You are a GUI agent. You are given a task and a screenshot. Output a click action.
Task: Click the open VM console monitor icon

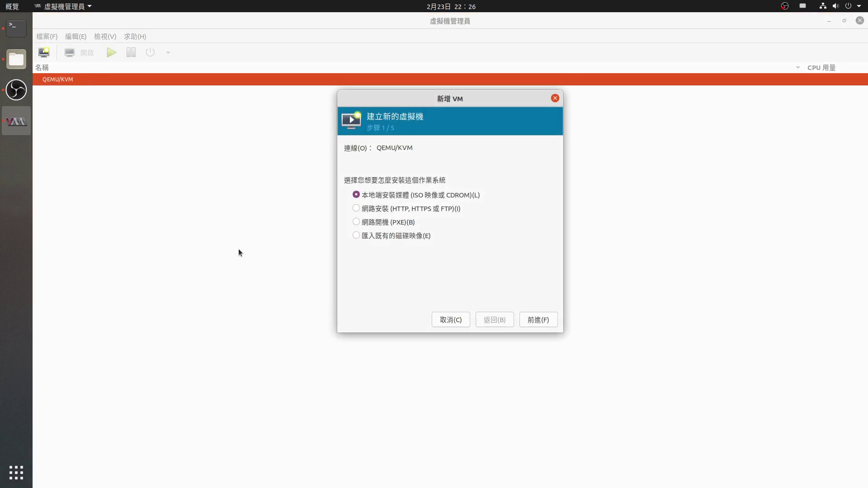click(70, 52)
